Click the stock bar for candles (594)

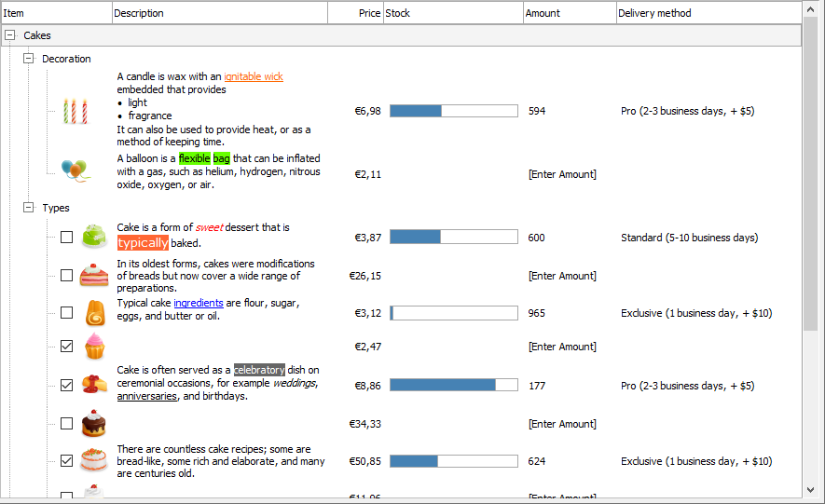coord(454,111)
